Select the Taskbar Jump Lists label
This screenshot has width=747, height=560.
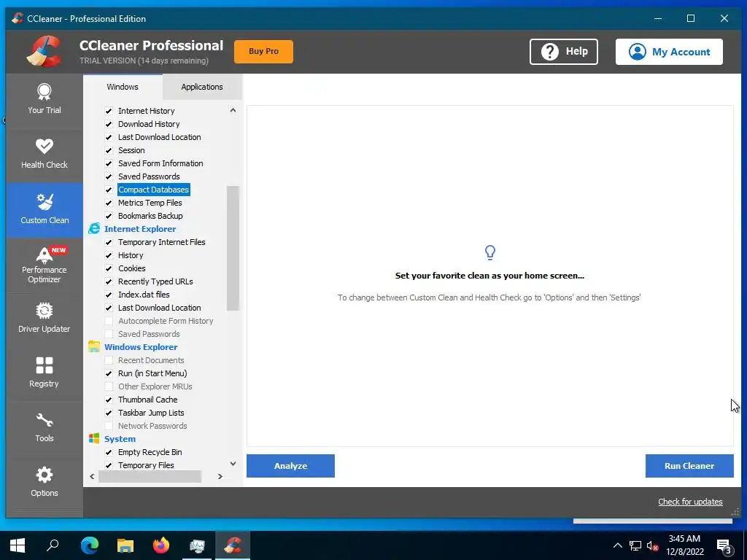[151, 413]
